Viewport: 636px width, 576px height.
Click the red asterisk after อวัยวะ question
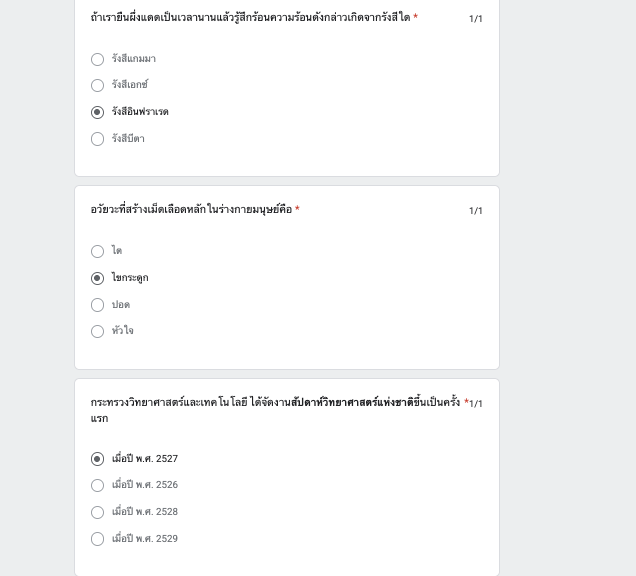click(297, 209)
